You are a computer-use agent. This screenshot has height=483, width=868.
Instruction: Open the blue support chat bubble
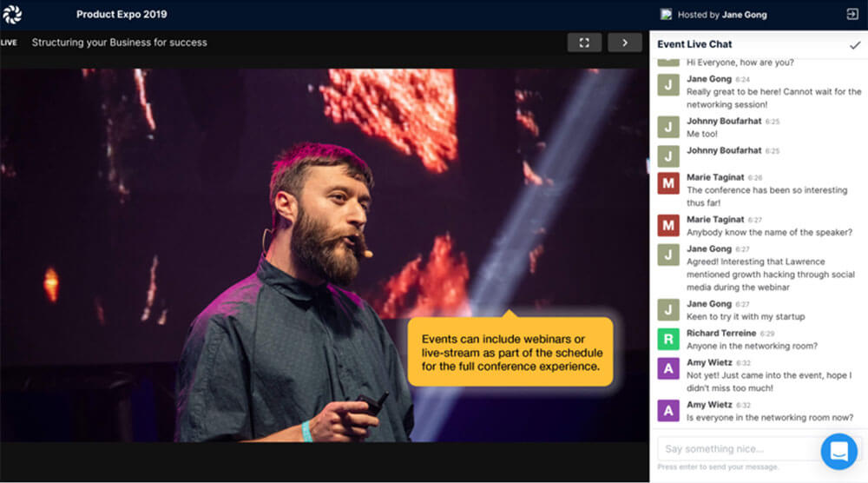(838, 451)
